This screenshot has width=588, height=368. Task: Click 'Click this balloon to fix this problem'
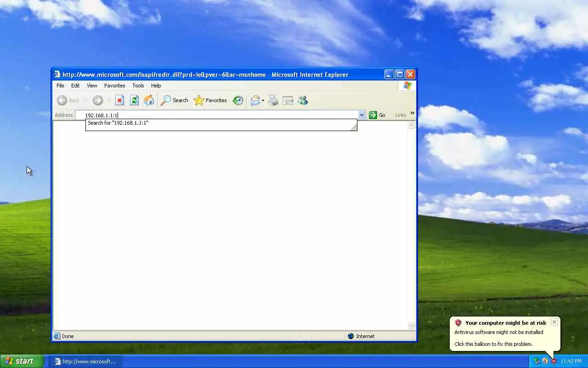[x=493, y=344]
